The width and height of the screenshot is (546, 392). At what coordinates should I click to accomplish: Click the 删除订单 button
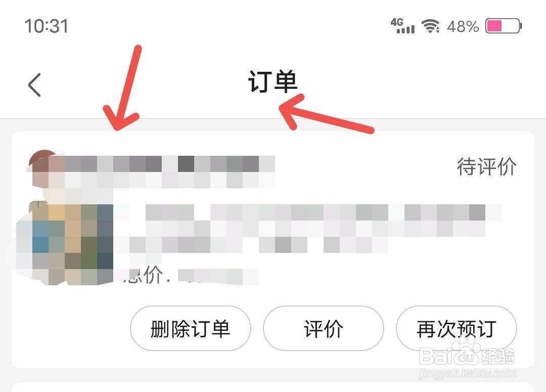click(191, 328)
